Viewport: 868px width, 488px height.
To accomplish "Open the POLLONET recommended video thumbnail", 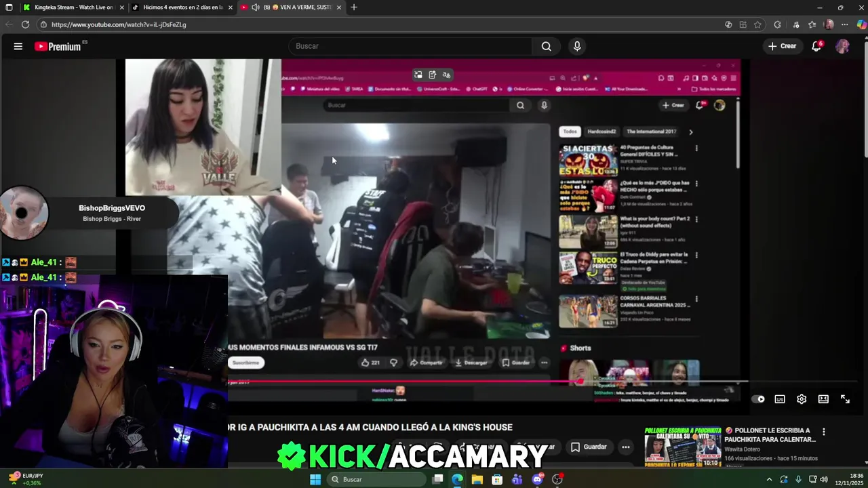I will pyautogui.click(x=682, y=447).
